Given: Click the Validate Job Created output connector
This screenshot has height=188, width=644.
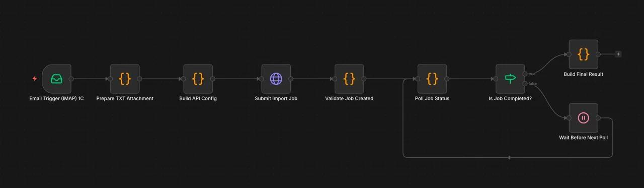Looking at the screenshot, I should (x=364, y=79).
